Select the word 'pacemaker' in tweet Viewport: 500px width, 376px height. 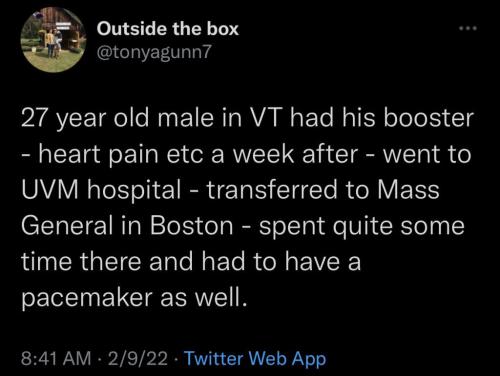87,298
